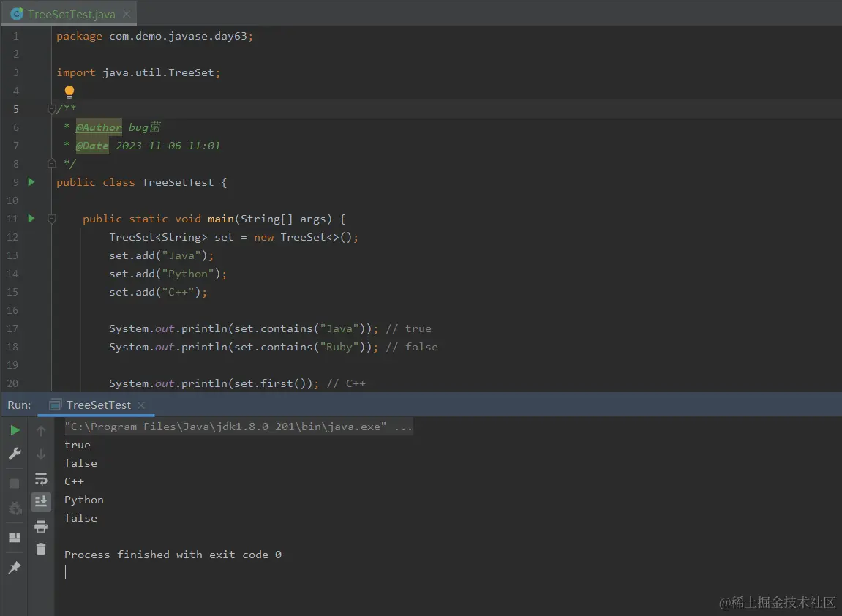This screenshot has width=842, height=616.
Task: Click the 'Python' console output line
Action: point(84,500)
